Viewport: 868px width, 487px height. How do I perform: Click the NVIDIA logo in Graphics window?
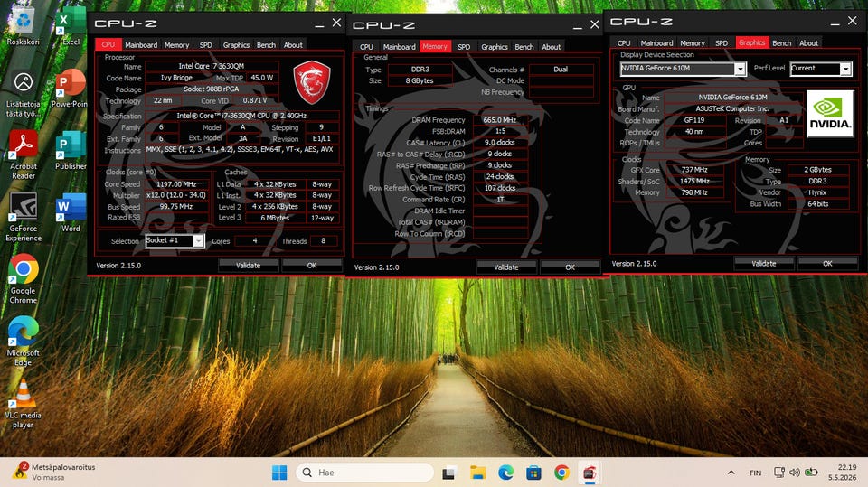click(x=829, y=114)
